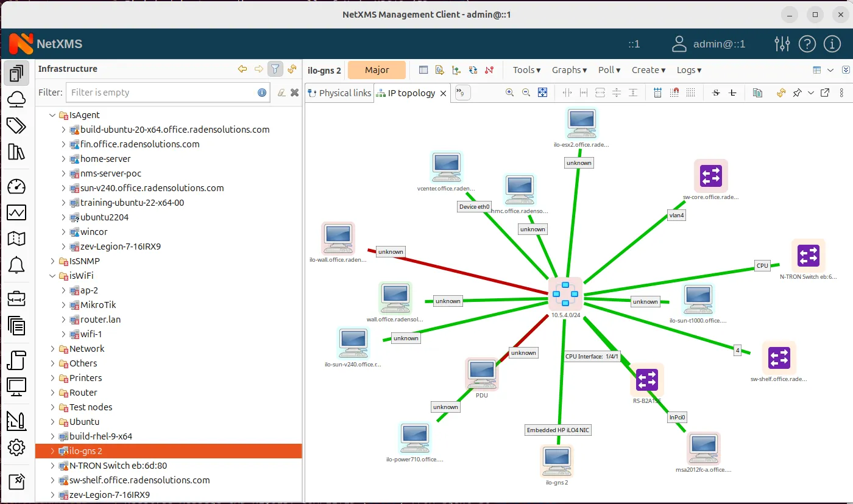Toggle snap-to-grid on the map toolbar

point(675,93)
